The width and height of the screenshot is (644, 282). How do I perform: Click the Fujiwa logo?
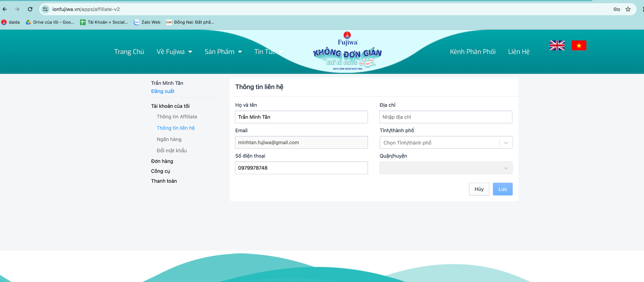(347, 52)
